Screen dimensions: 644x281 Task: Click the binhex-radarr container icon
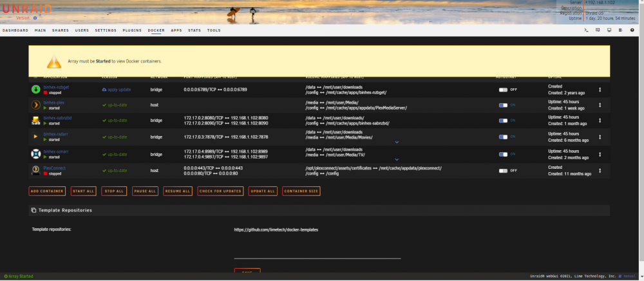coord(35,137)
